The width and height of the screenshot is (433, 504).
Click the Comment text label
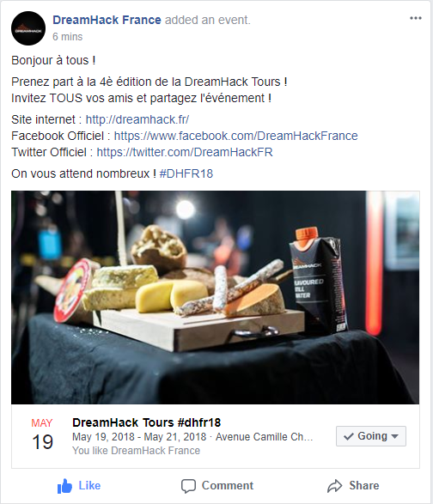click(228, 485)
